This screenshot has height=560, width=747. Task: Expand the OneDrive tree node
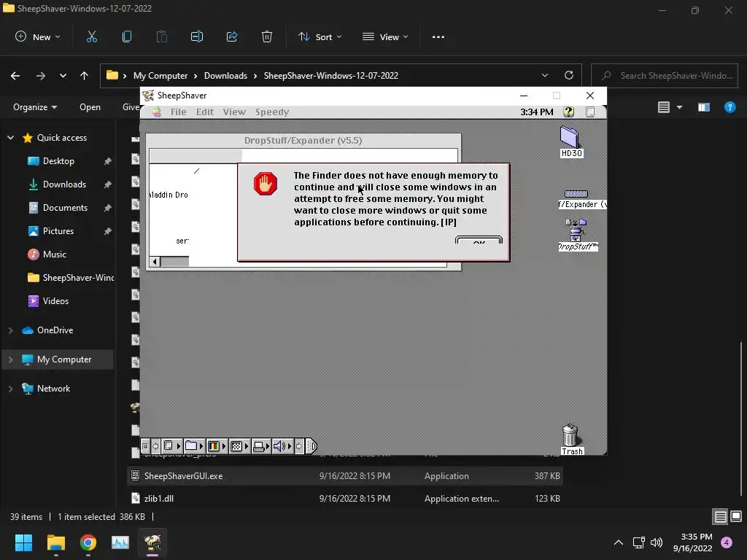10,330
